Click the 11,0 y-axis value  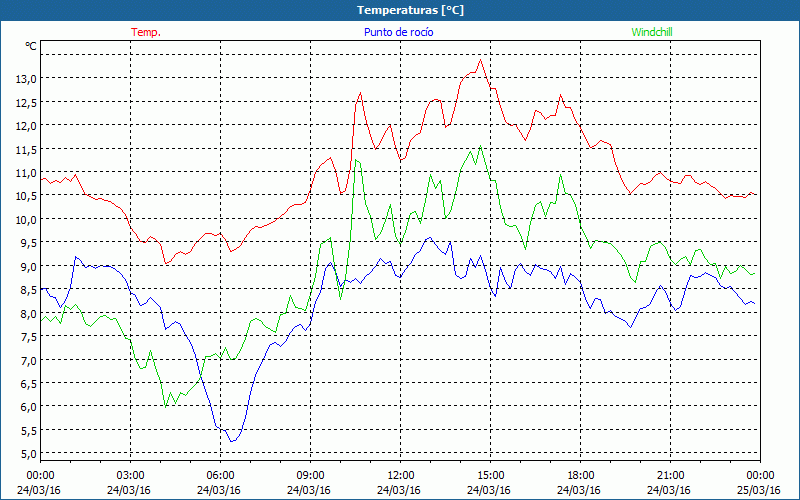point(28,172)
